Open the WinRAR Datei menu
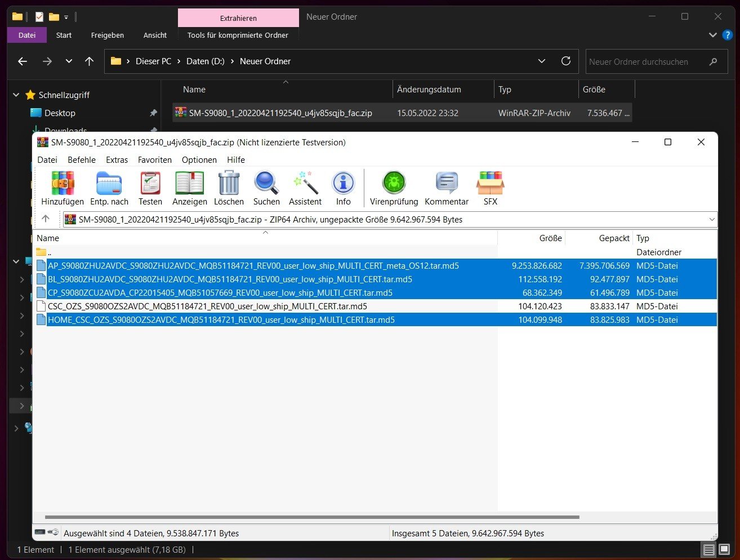 [47, 160]
